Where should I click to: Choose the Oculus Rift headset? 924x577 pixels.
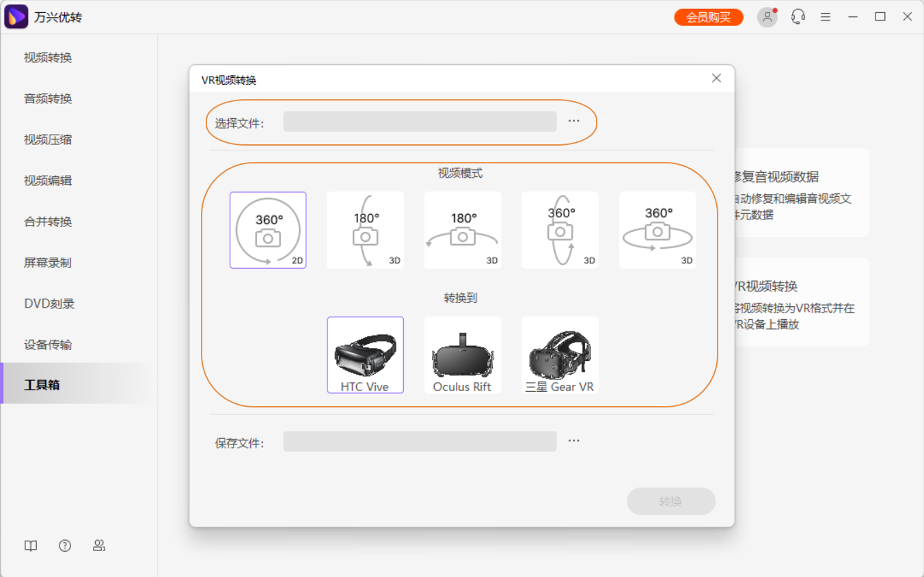463,354
